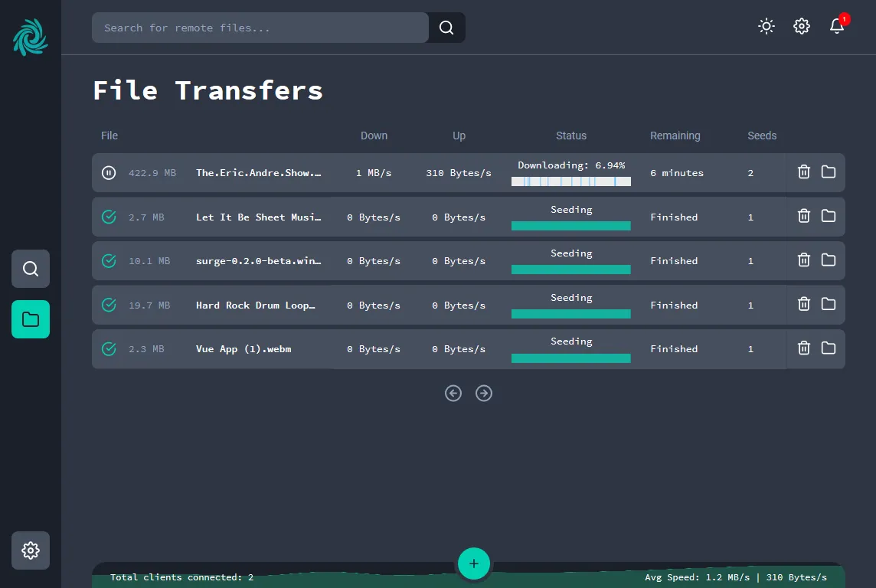Open the search page from sidebar

tap(31, 269)
